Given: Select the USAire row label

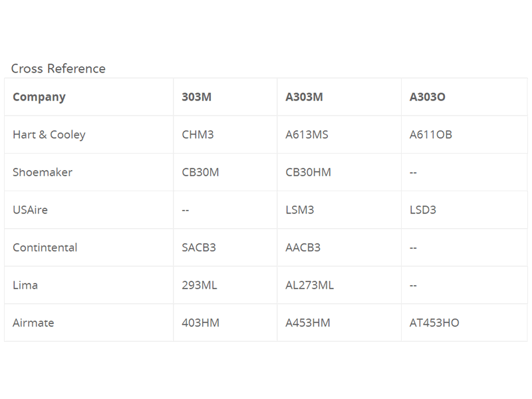Looking at the screenshot, I should [x=30, y=209].
